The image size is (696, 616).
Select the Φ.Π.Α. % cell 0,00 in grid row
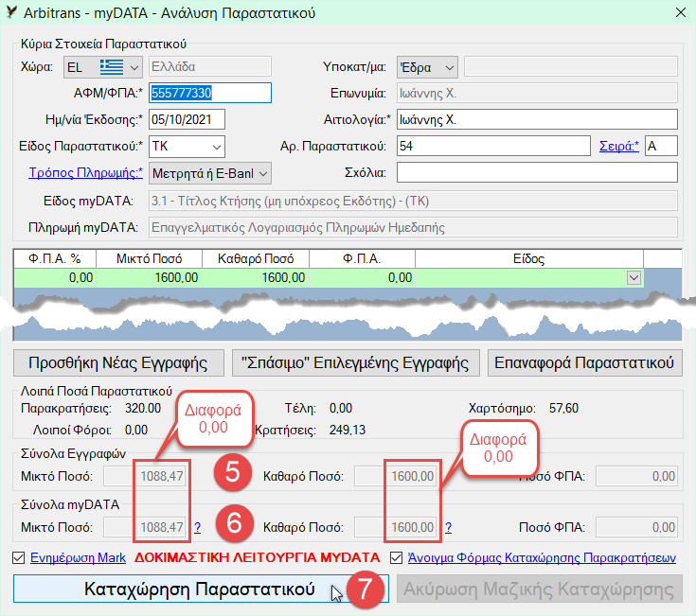[x=55, y=277]
